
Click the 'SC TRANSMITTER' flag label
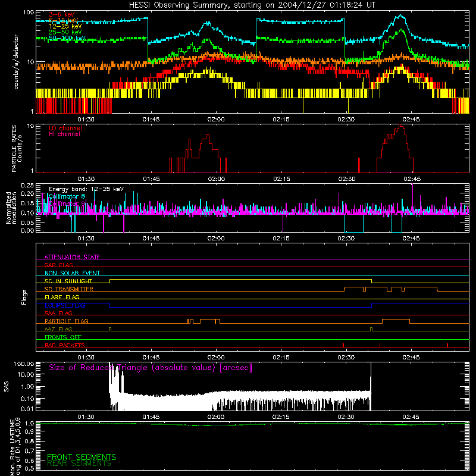coord(69,289)
